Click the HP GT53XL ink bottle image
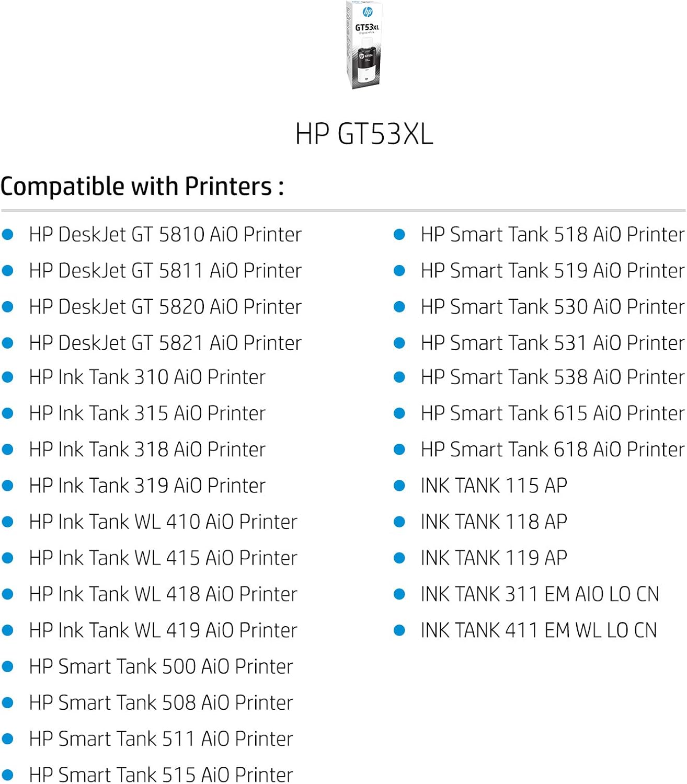Image resolution: width=687 pixels, height=784 pixels. pyautogui.click(x=364, y=45)
